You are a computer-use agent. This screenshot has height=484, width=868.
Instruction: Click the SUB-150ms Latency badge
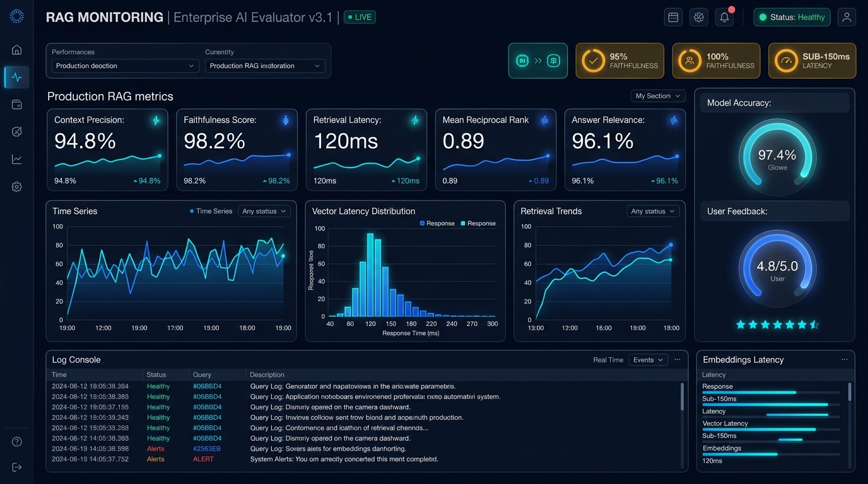point(812,60)
